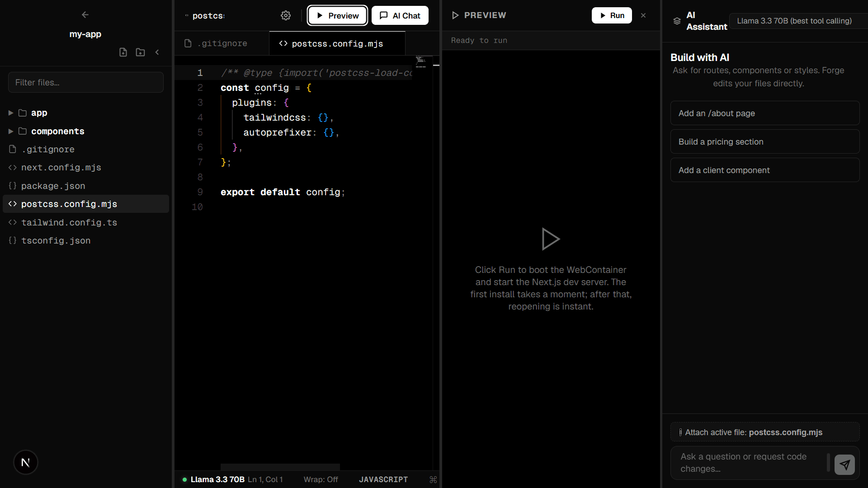Go back using the left arrow above my-app
868x488 pixels.
(x=85, y=15)
